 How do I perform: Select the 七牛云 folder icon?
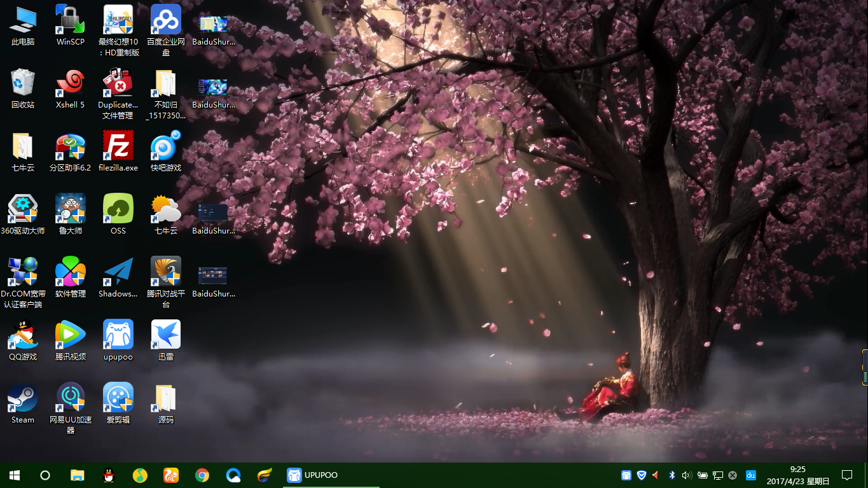click(23, 151)
